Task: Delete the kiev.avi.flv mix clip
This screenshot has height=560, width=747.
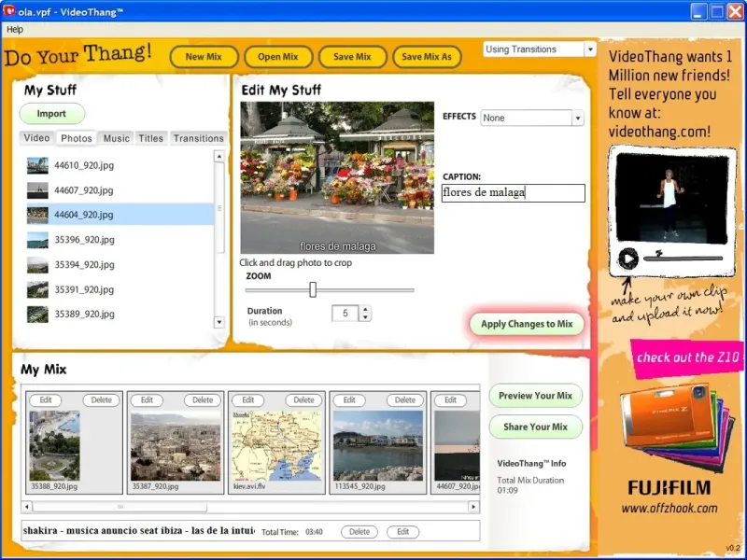Action: (x=304, y=400)
